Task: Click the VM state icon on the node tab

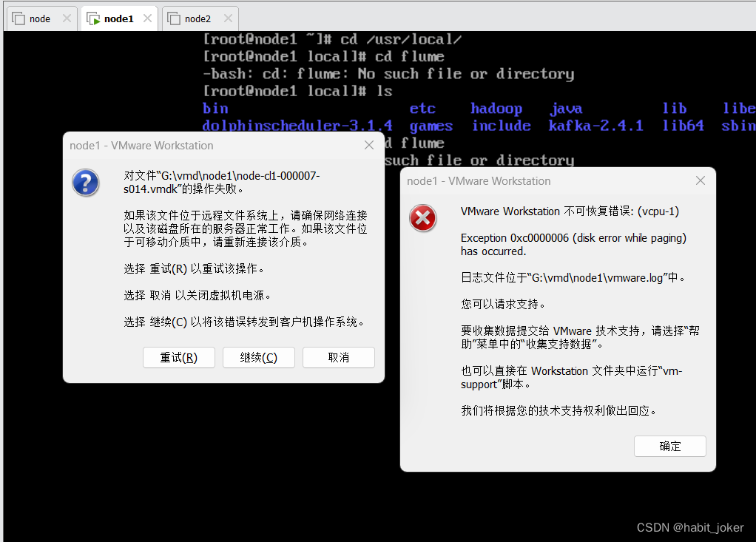Action: point(19,17)
